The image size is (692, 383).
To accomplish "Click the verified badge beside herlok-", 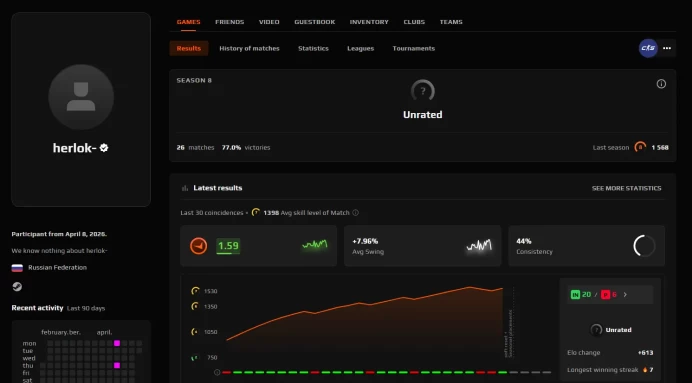I will tap(104, 148).
